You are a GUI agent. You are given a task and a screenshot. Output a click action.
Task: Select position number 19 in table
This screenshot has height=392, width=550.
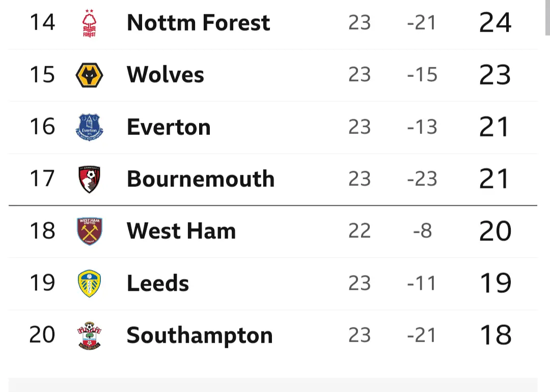pyautogui.click(x=42, y=283)
